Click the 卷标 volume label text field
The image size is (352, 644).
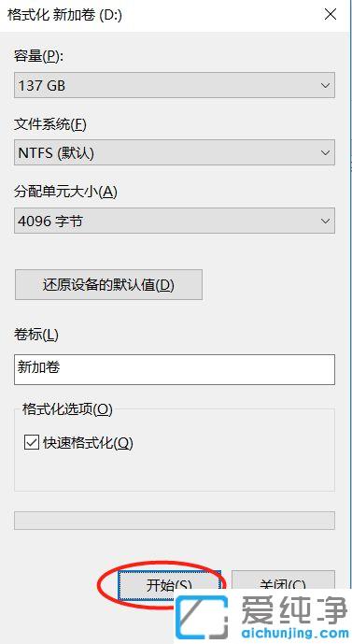175,369
